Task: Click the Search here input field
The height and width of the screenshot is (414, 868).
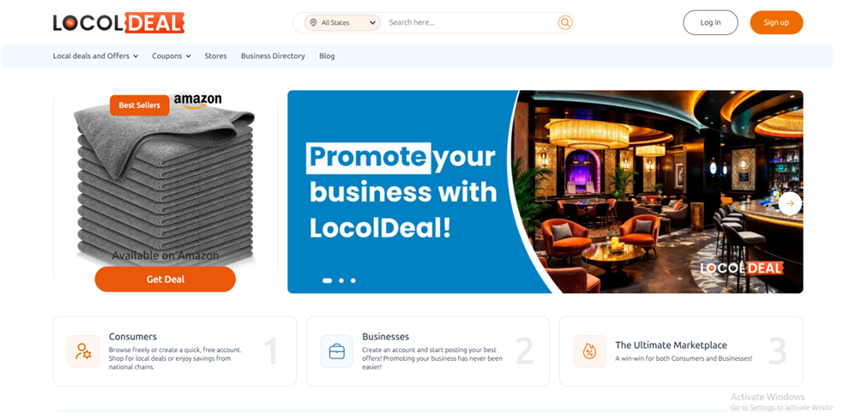Action: coord(471,22)
